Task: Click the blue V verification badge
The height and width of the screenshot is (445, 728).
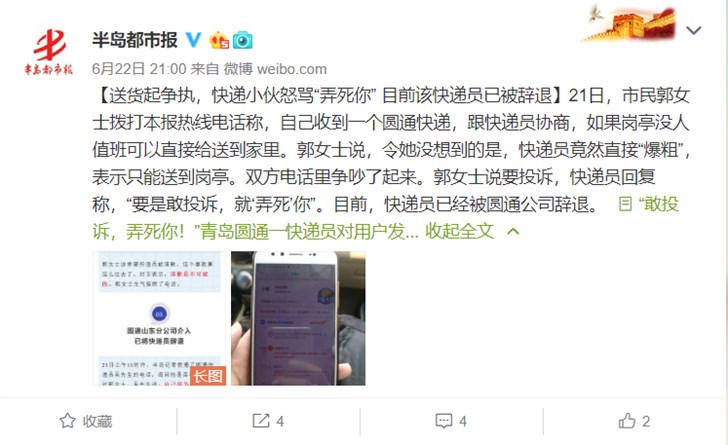Action: tap(194, 40)
